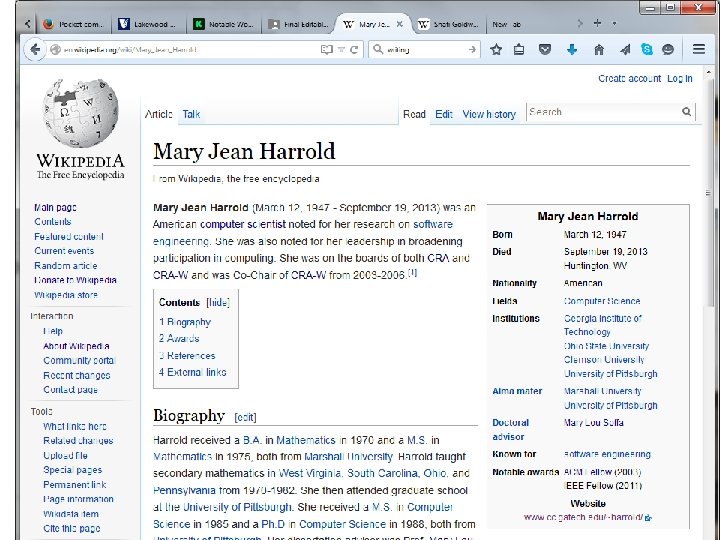Click the globe site identity icon in address bar
Screen dimensions: 720x540
coord(55,50)
